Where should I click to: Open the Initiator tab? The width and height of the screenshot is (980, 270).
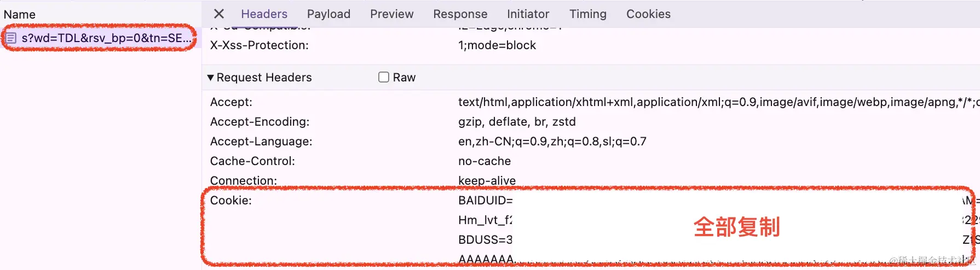point(528,14)
